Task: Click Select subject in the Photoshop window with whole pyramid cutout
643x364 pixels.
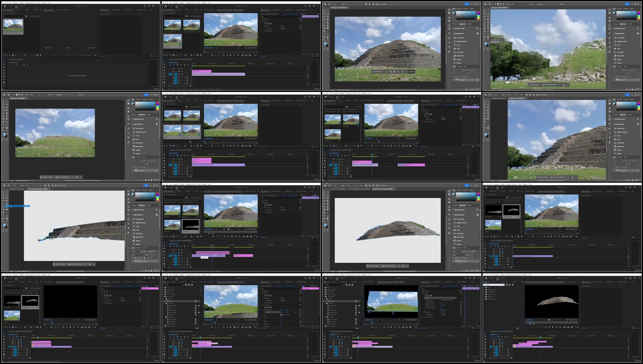Action: tap(373, 266)
